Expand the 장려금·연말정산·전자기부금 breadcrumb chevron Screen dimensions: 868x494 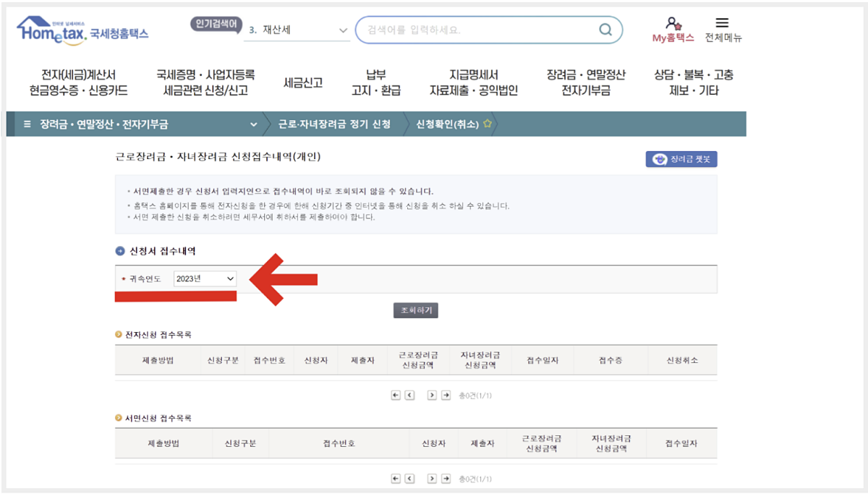coord(252,124)
